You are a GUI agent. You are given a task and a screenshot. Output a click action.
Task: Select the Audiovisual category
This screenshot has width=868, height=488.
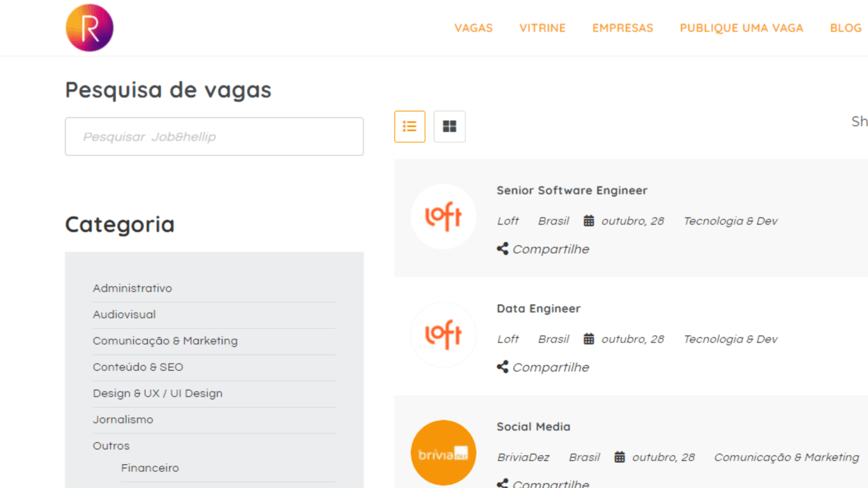(124, 315)
